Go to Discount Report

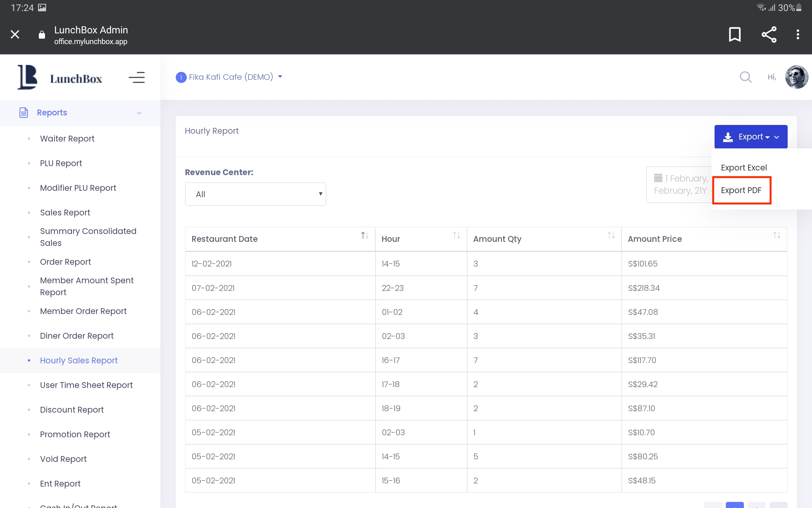(x=72, y=409)
